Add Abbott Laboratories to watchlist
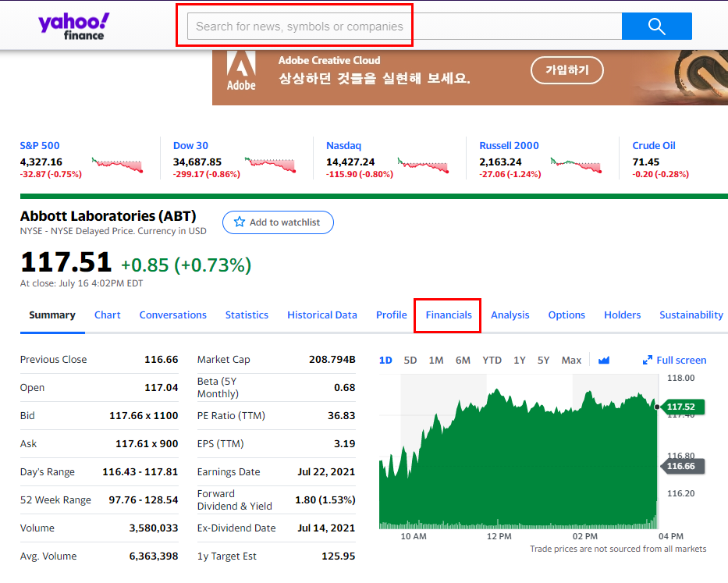Viewport: 728px width, 583px height. click(x=278, y=222)
